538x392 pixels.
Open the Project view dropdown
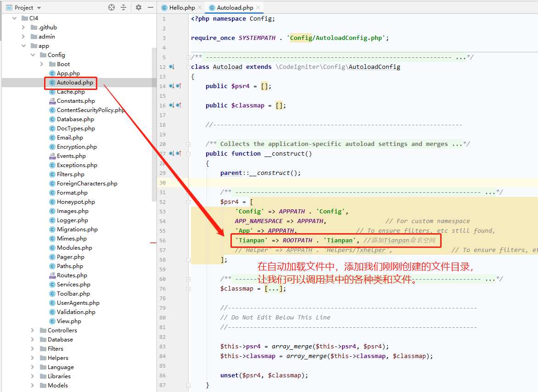[39, 7]
